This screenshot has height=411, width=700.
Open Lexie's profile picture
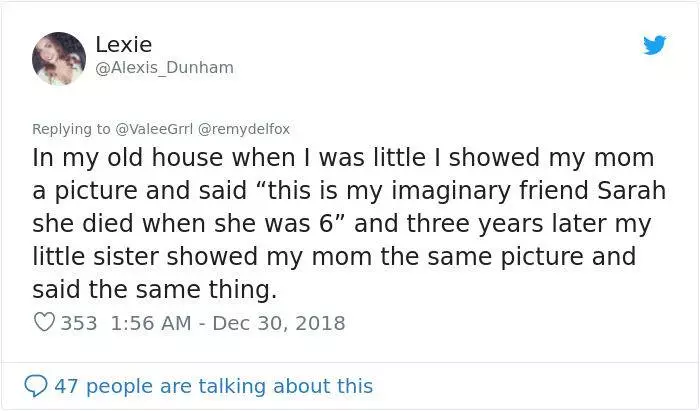click(x=58, y=58)
